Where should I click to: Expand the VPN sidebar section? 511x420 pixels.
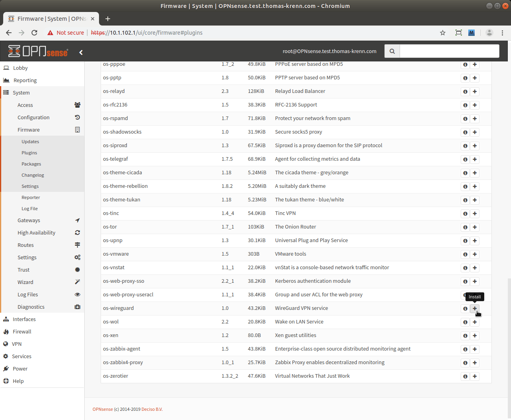tap(17, 344)
